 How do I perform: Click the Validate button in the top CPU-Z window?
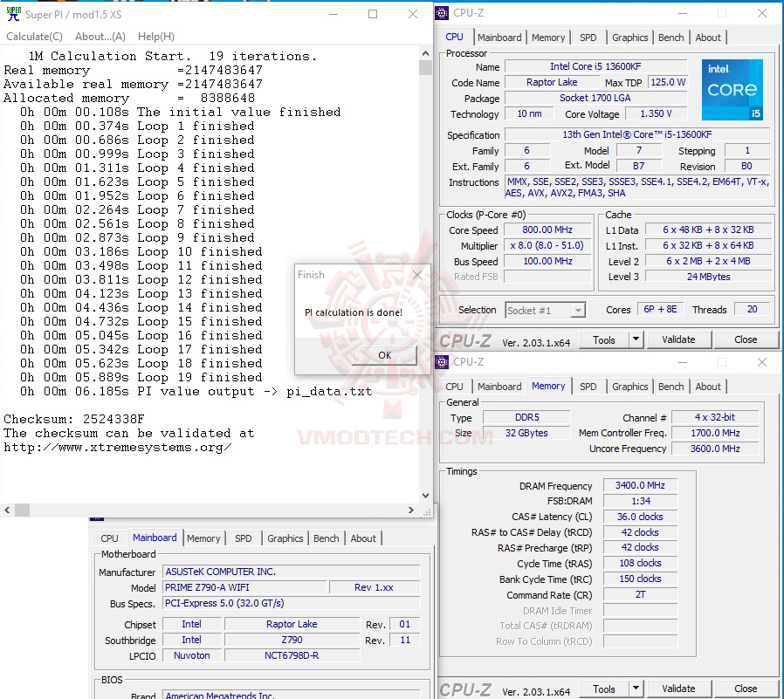678,339
